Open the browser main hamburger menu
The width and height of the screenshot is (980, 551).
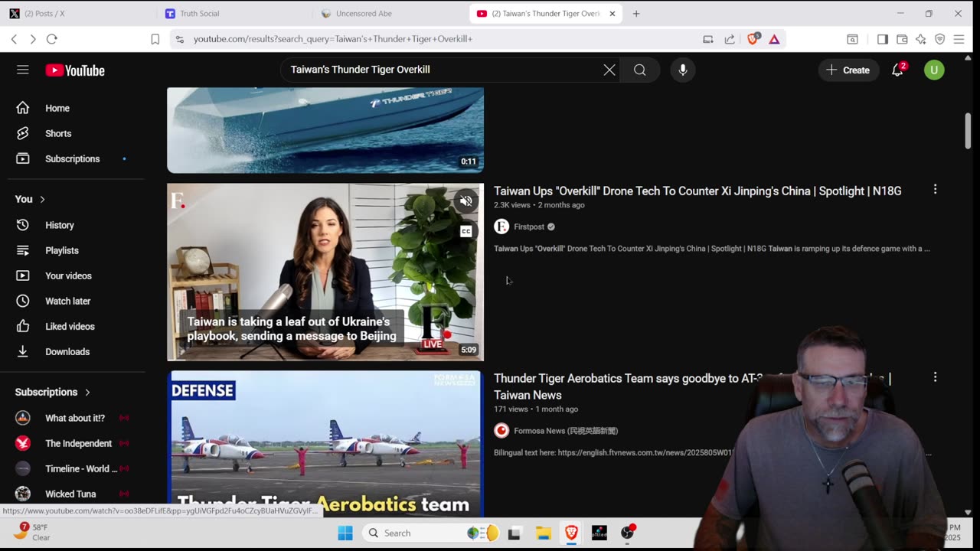(x=959, y=39)
